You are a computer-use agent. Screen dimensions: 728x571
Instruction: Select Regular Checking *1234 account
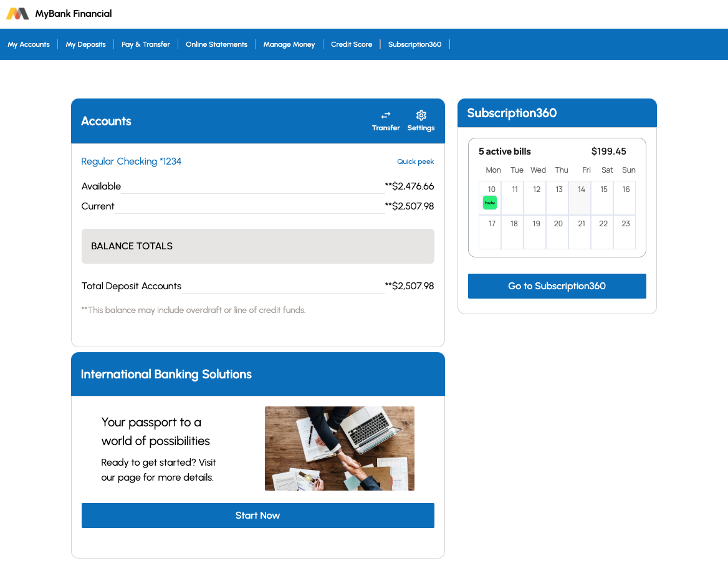point(131,161)
